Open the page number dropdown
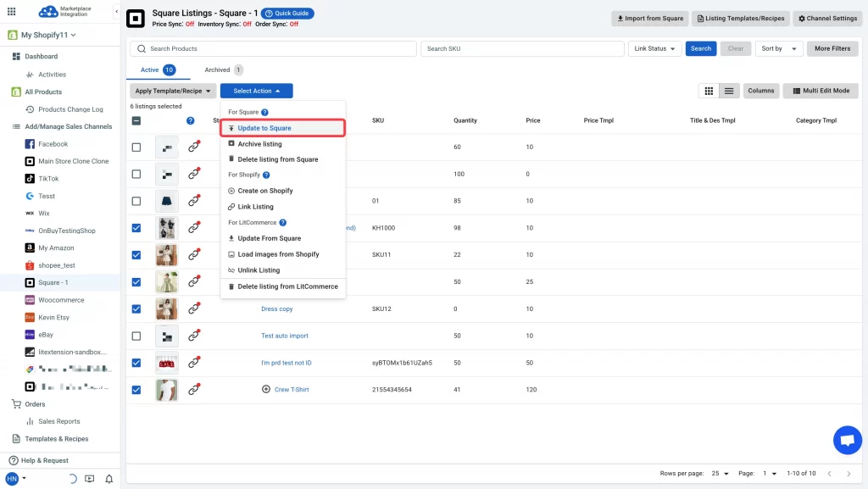The image size is (868, 489). [770, 474]
